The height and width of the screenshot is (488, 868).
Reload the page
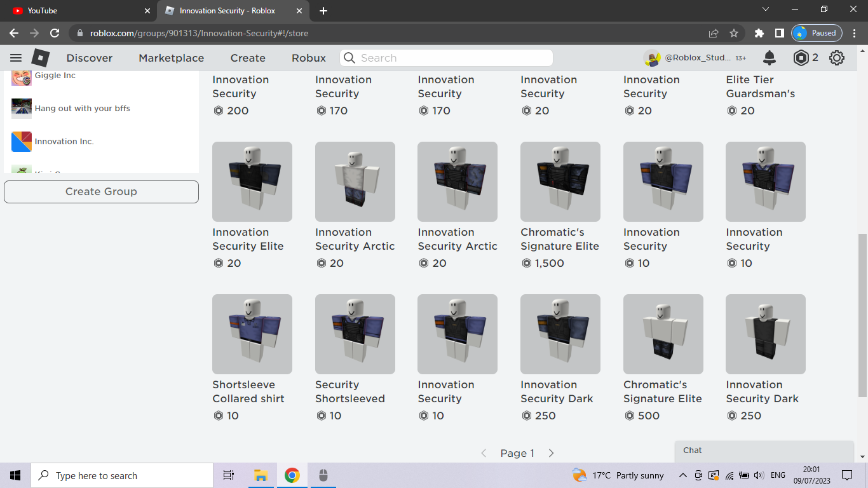pyautogui.click(x=55, y=33)
